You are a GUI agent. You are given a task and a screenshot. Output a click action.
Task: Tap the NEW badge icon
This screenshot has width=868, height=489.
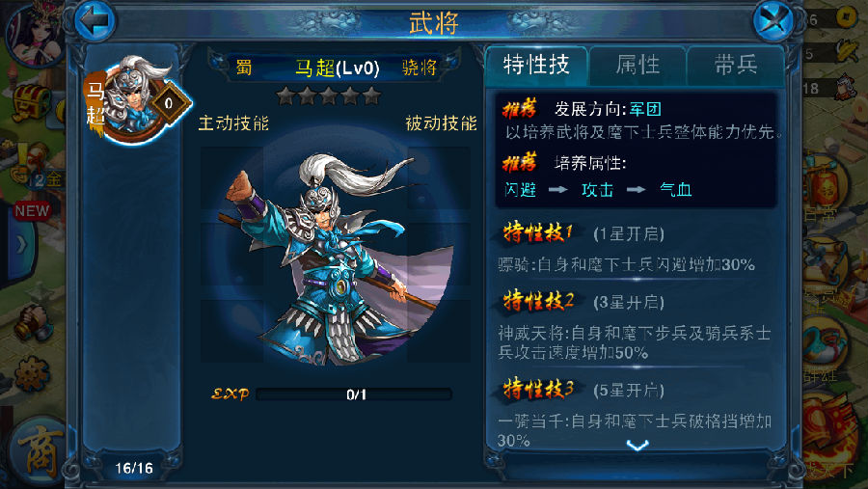click(32, 211)
